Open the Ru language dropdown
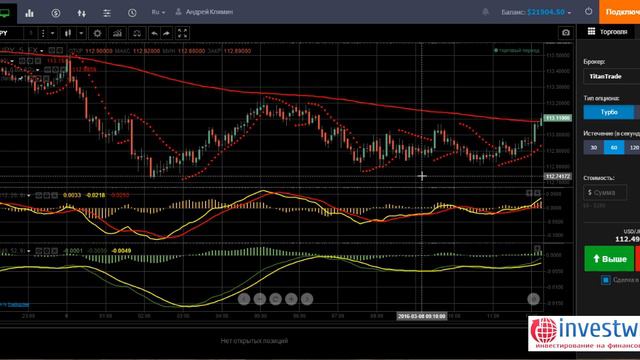The height and width of the screenshot is (360, 640). (x=158, y=12)
